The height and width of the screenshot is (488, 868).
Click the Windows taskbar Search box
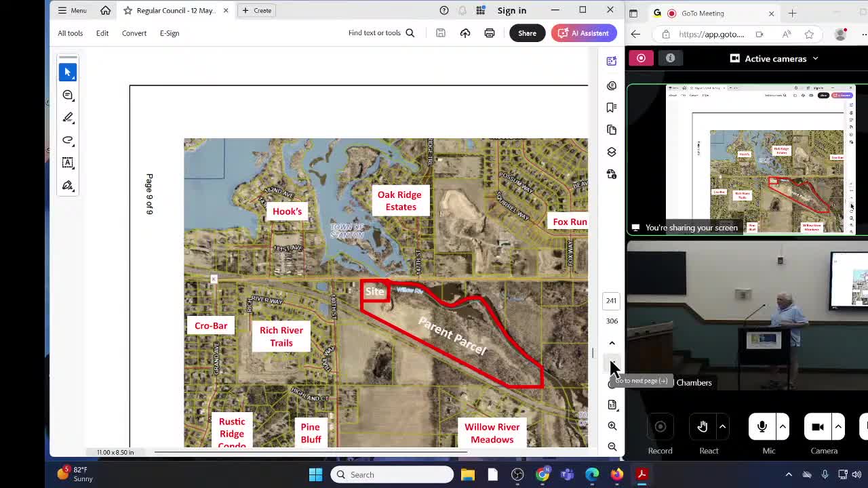393,474
